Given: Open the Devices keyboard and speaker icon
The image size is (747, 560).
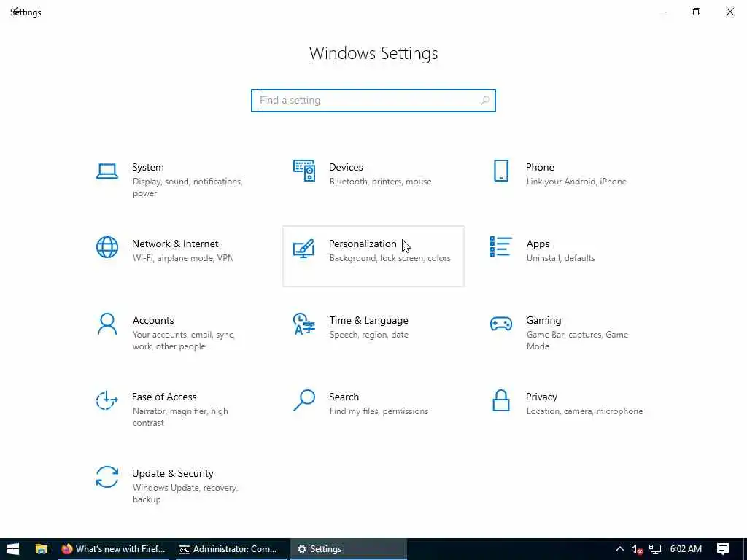Looking at the screenshot, I should [x=304, y=171].
